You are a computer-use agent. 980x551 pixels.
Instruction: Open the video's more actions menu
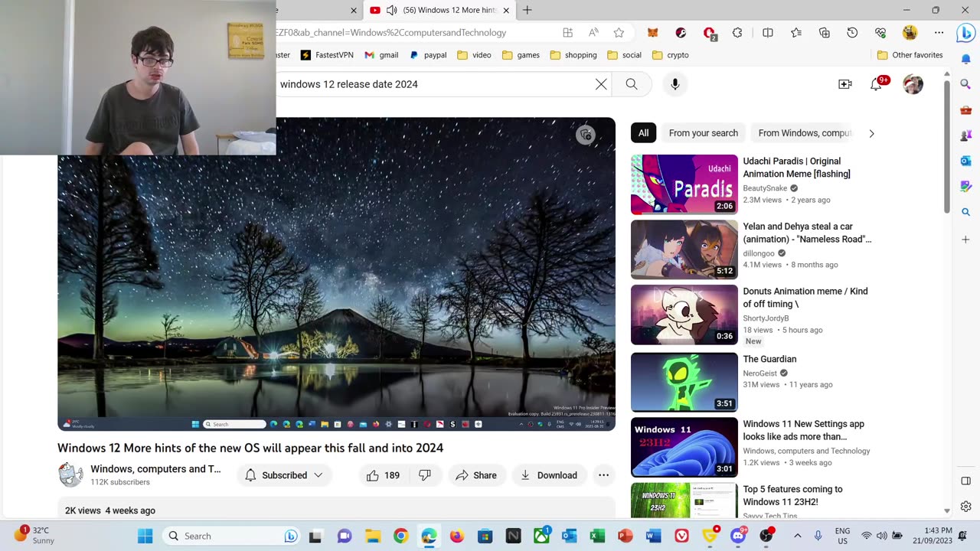(x=603, y=475)
